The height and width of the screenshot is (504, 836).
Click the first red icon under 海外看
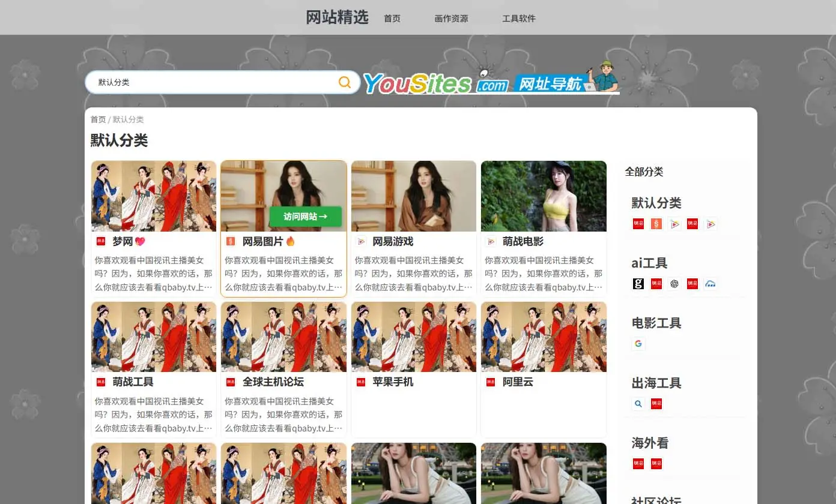click(x=638, y=464)
